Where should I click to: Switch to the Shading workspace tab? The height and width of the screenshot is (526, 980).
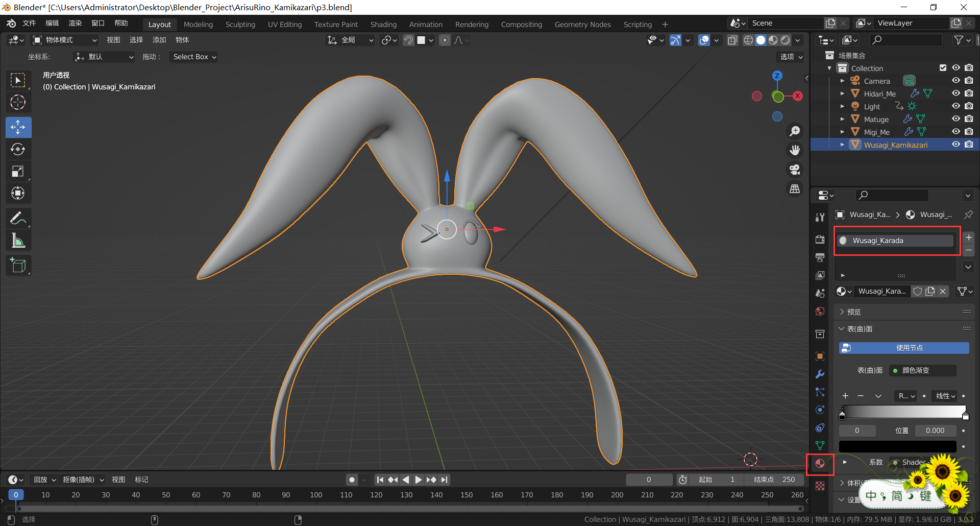(x=383, y=25)
